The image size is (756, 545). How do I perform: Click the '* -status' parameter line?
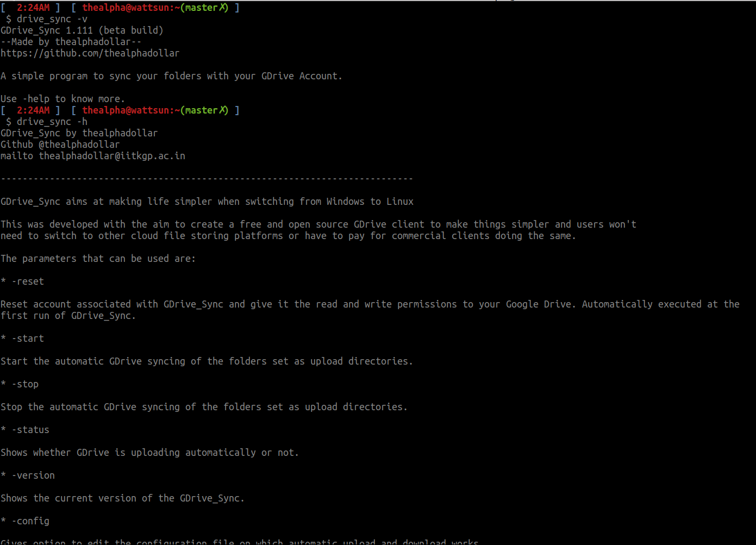25,430
